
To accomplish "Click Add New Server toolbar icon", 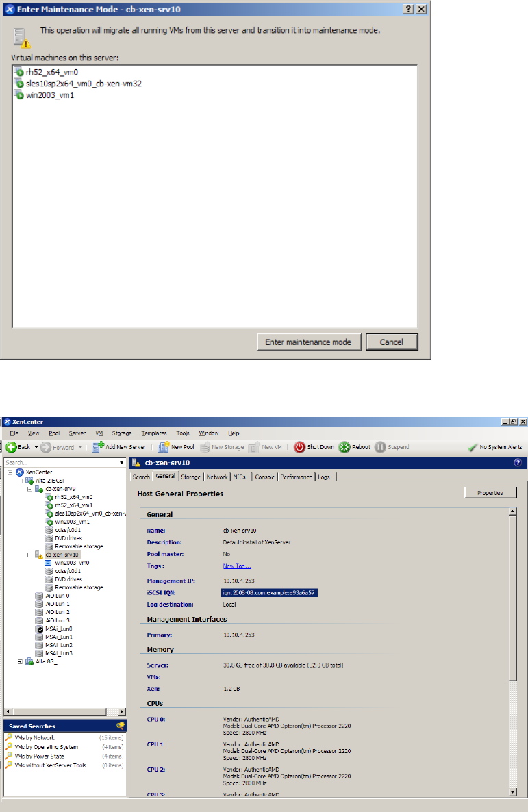I will pos(98,447).
